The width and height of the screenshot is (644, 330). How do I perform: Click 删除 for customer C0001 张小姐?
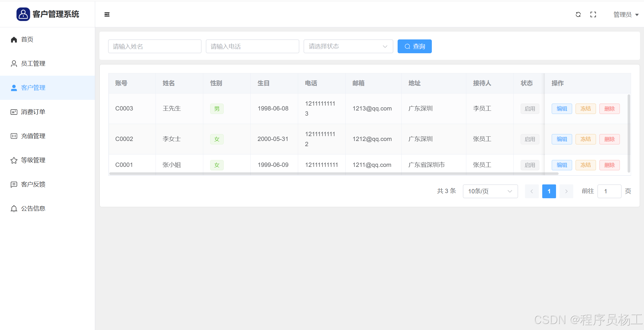(609, 165)
